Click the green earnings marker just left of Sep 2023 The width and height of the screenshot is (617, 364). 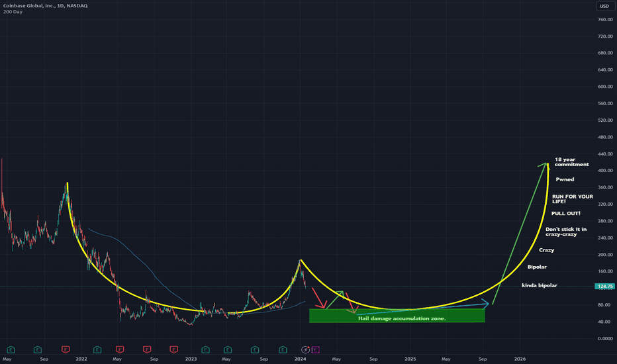[255, 349]
